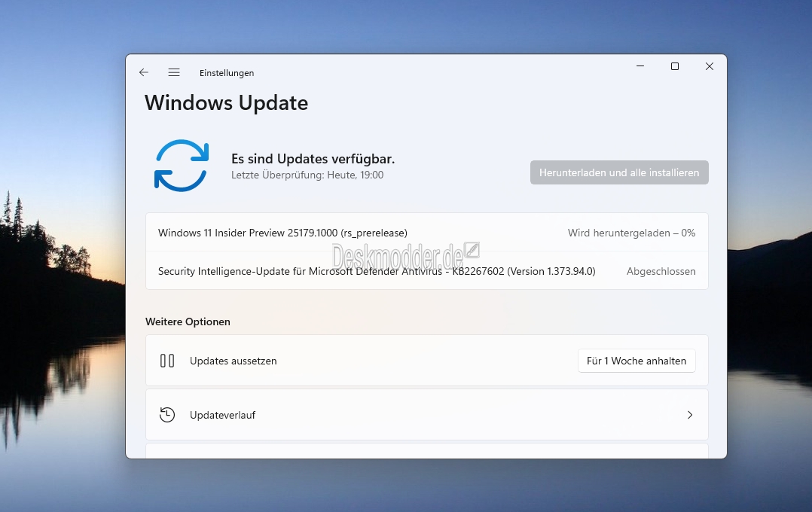Maximize the Einstellungen window
The image size is (812, 512).
click(675, 66)
